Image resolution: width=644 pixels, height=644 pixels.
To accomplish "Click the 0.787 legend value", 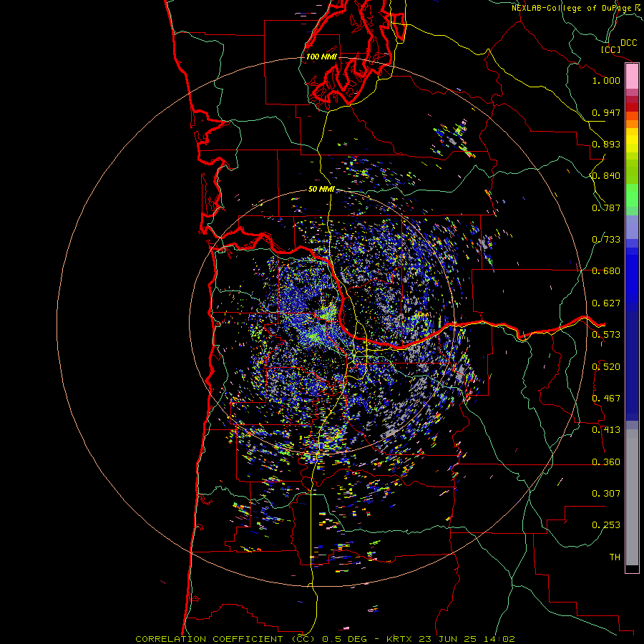I will point(606,208).
